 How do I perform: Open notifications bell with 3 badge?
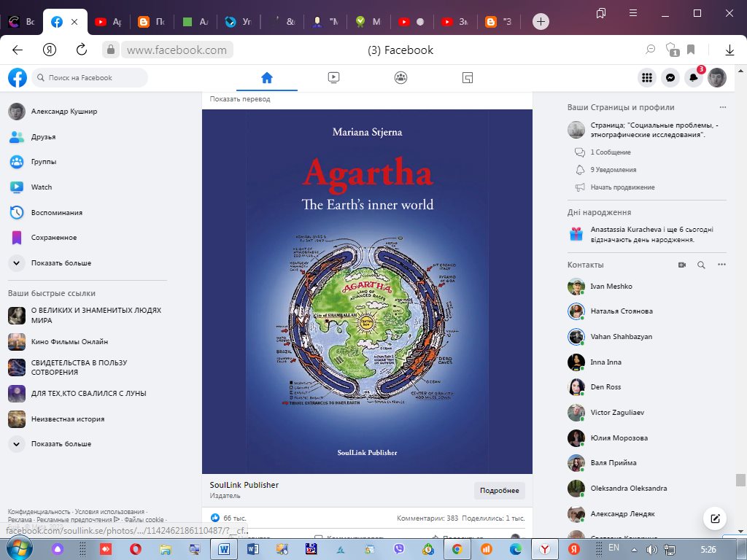pos(694,77)
